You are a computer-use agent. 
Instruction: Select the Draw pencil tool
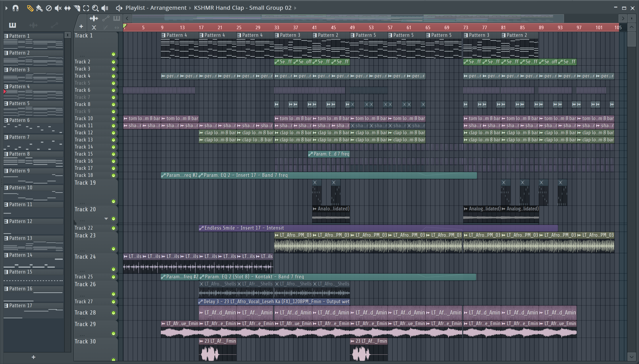coord(30,8)
